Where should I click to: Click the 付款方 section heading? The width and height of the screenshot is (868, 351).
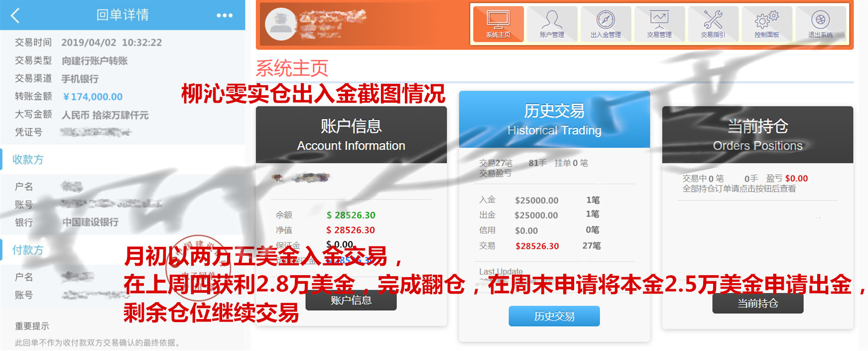coord(28,250)
